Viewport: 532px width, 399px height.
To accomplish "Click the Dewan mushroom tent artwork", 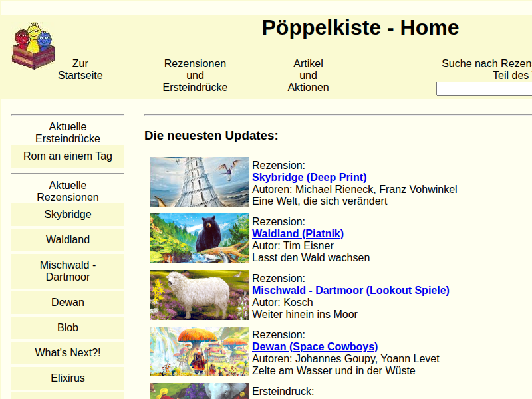I will click(x=199, y=351).
